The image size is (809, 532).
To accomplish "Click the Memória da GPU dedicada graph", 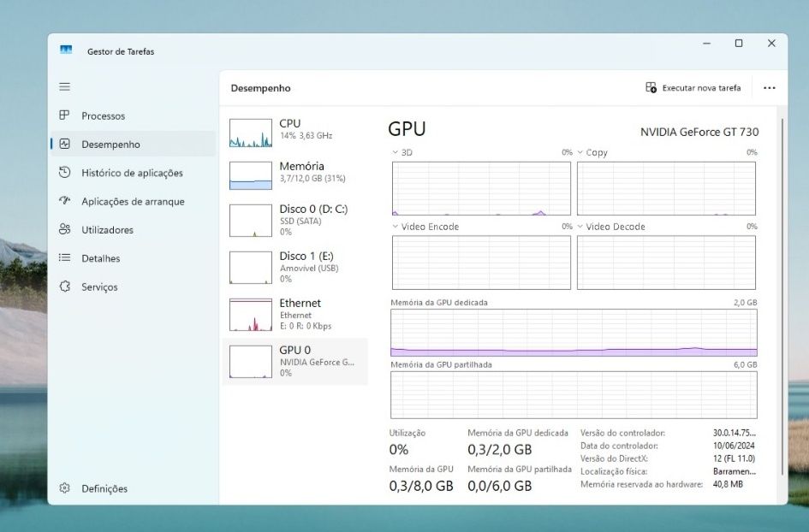I will [x=574, y=333].
